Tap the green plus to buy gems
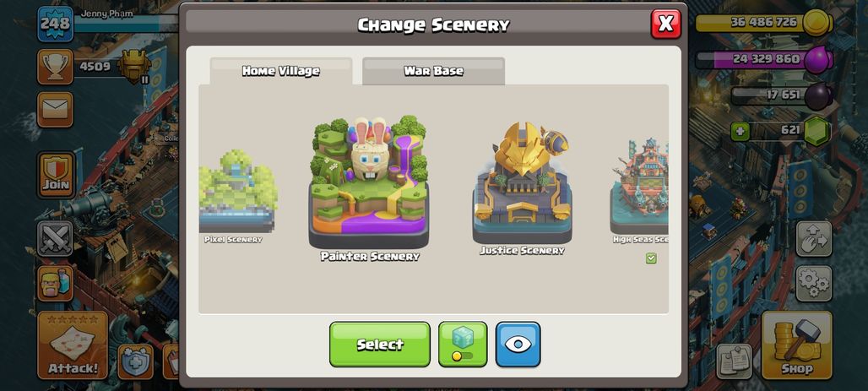868x391 pixels. click(741, 132)
